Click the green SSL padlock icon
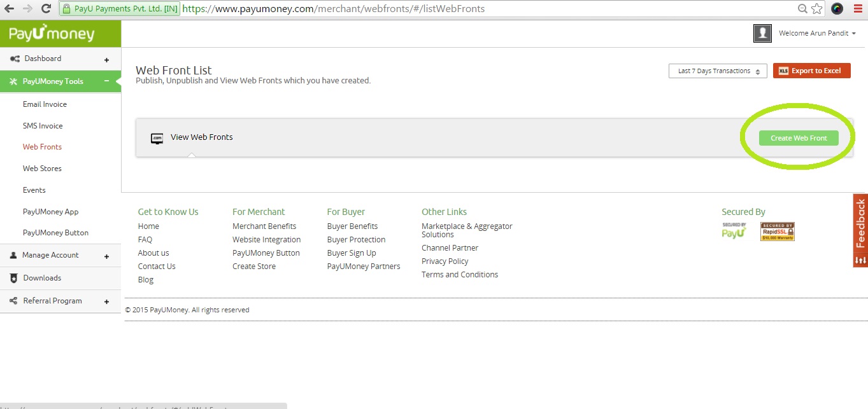The height and width of the screenshot is (409, 868). pos(66,9)
